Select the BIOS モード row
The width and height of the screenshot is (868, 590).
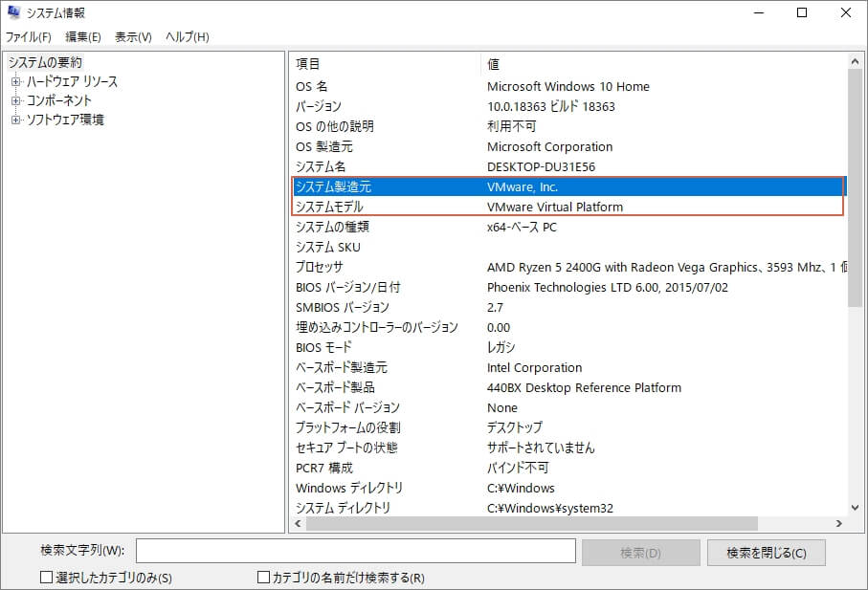click(568, 348)
